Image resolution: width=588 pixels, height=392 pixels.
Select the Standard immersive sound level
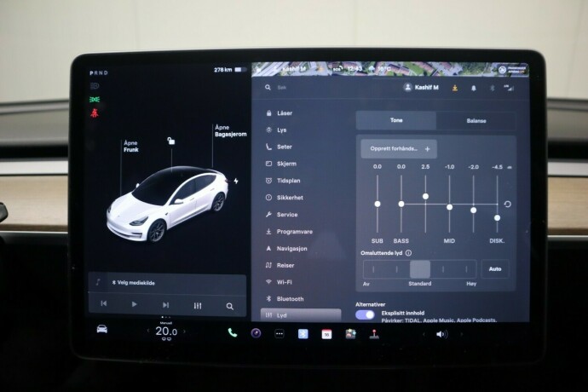(420, 269)
